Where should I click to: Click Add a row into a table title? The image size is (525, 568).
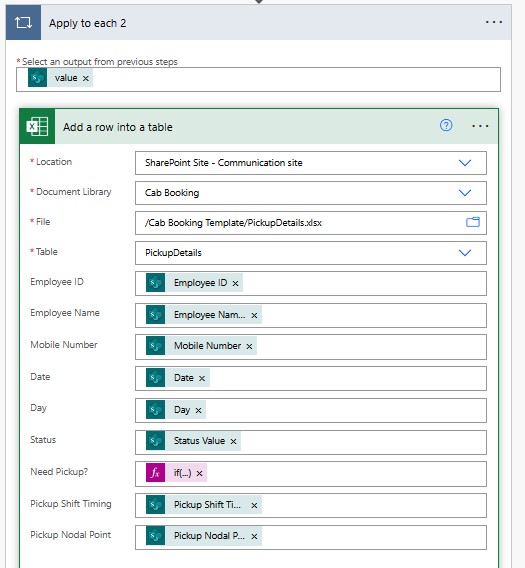(118, 127)
